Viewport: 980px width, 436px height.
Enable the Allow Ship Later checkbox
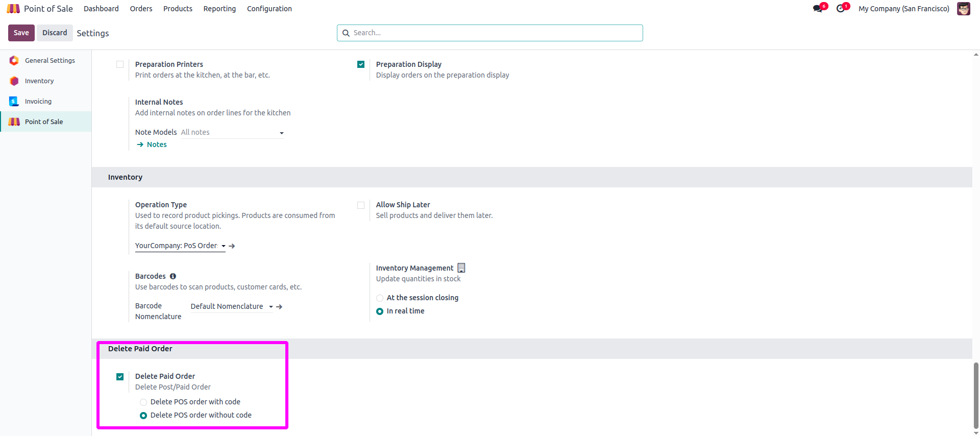click(x=361, y=205)
